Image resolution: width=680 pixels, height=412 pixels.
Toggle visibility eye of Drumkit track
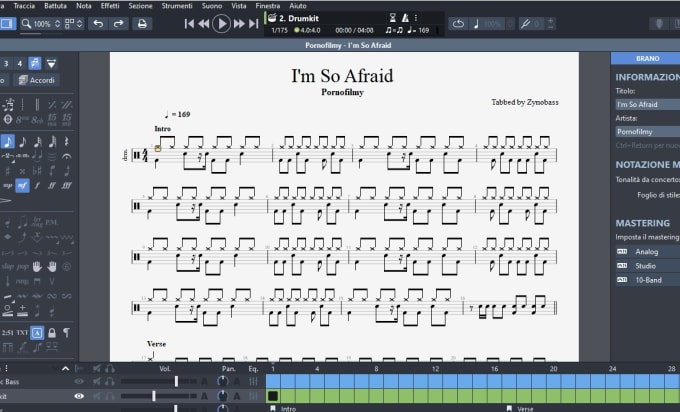79,396
